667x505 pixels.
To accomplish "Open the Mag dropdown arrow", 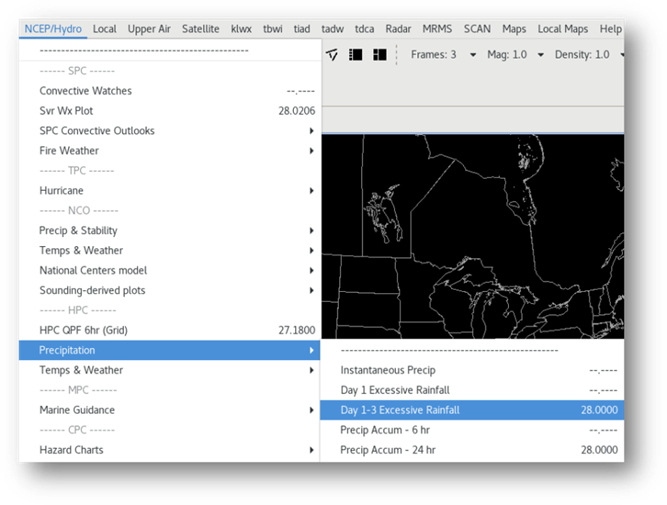I will 540,55.
